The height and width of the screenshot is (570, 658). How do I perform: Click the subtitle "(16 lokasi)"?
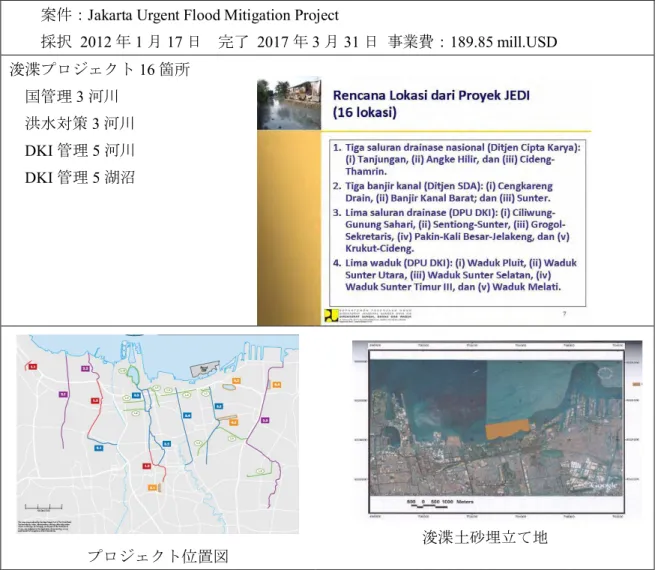tap(365, 112)
